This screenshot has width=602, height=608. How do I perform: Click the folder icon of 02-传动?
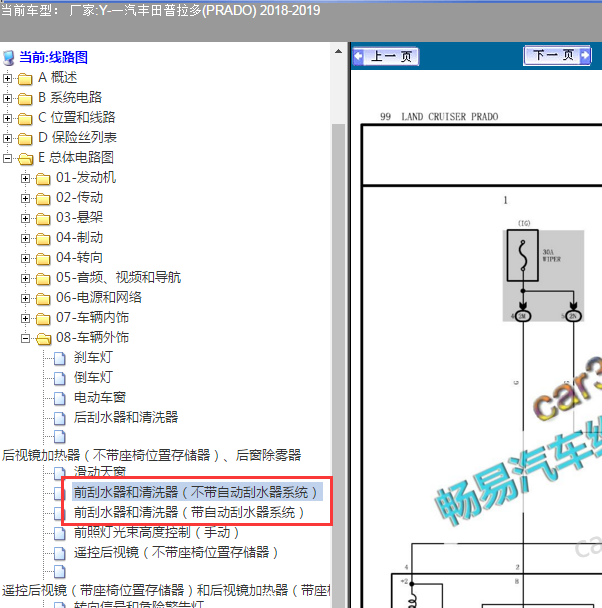pyautogui.click(x=43, y=199)
